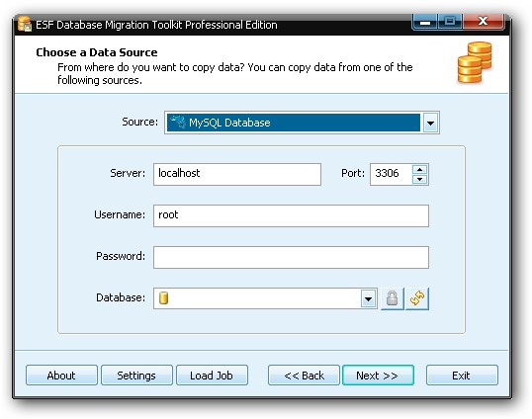The height and width of the screenshot is (419, 532).
Task: Click the gold coins database logo
Action: [475, 62]
